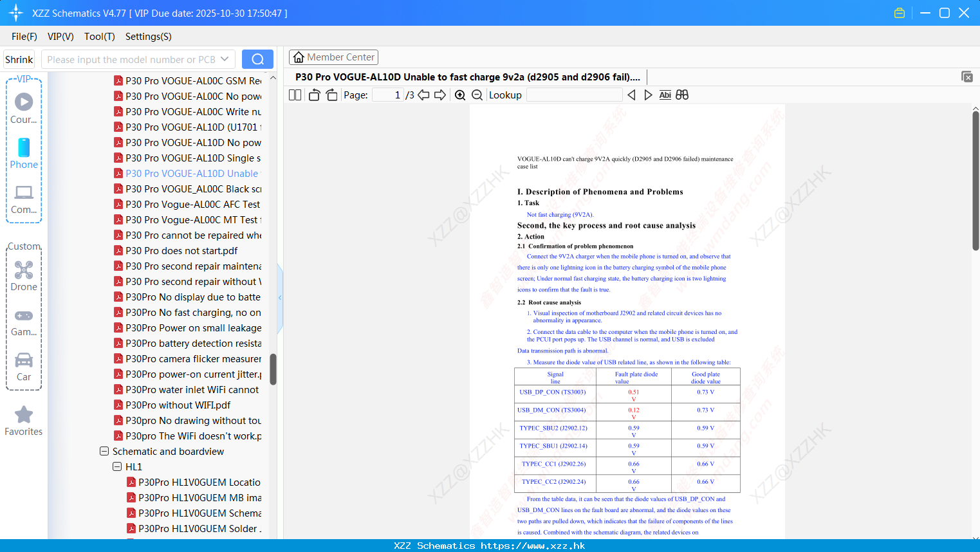This screenshot has width=980, height=552.
Task: Open P30 Pro VOGUE-AL00C GSM file
Action: point(188,80)
